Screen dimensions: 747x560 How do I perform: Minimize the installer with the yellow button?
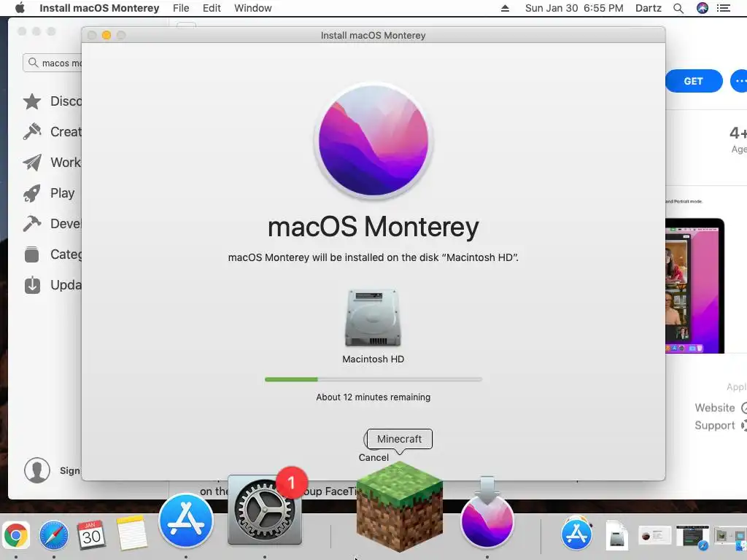tap(107, 35)
